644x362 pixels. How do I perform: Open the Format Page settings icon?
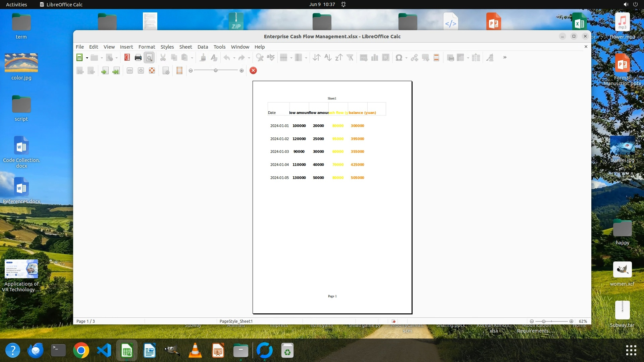click(166, 71)
